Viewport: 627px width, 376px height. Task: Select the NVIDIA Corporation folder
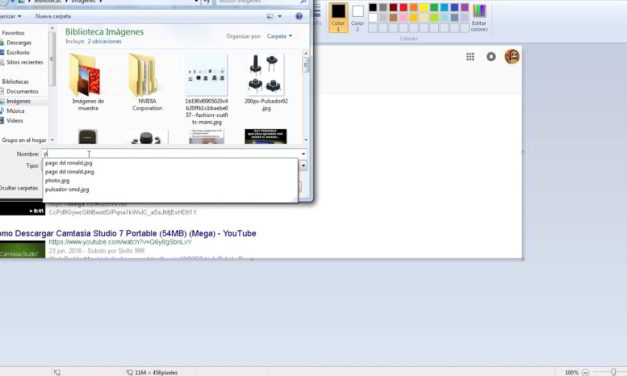coord(147,82)
